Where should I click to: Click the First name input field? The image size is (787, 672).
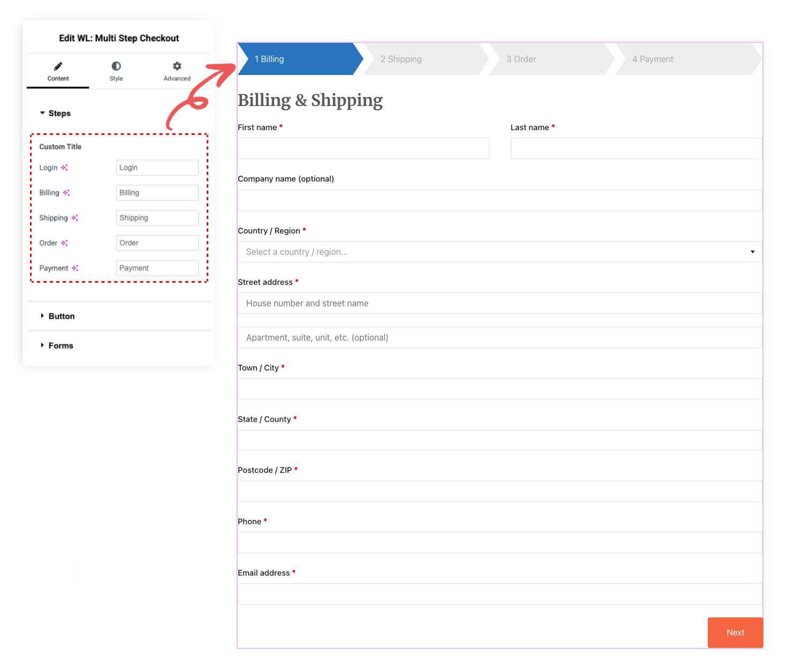point(363,148)
